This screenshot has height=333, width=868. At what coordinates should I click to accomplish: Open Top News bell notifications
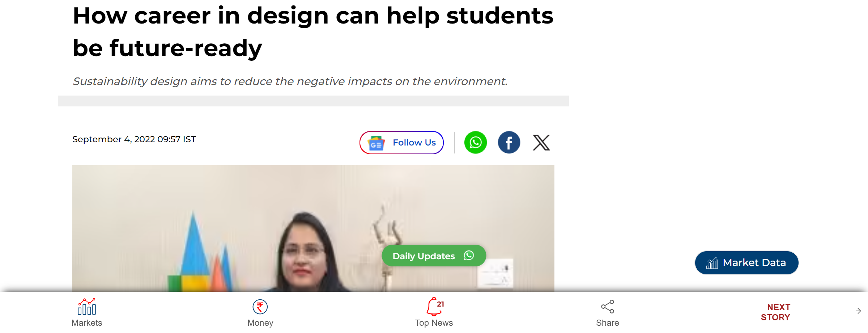pos(434,307)
